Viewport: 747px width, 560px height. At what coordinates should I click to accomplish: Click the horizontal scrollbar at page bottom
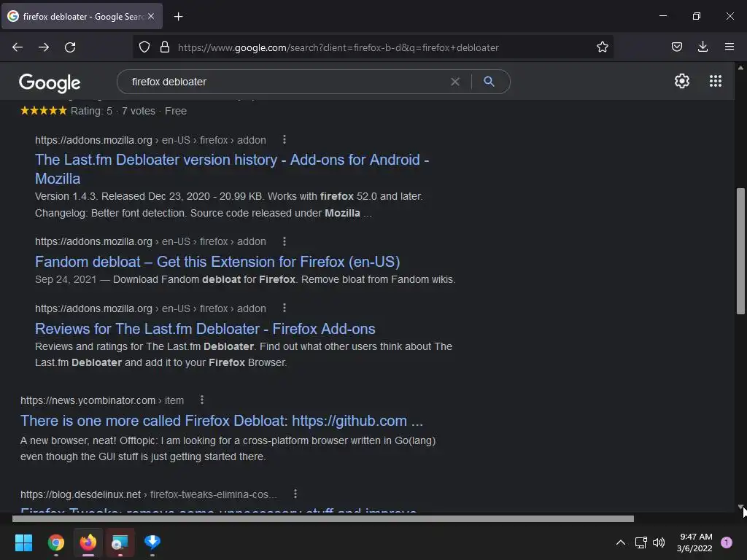(x=323, y=518)
